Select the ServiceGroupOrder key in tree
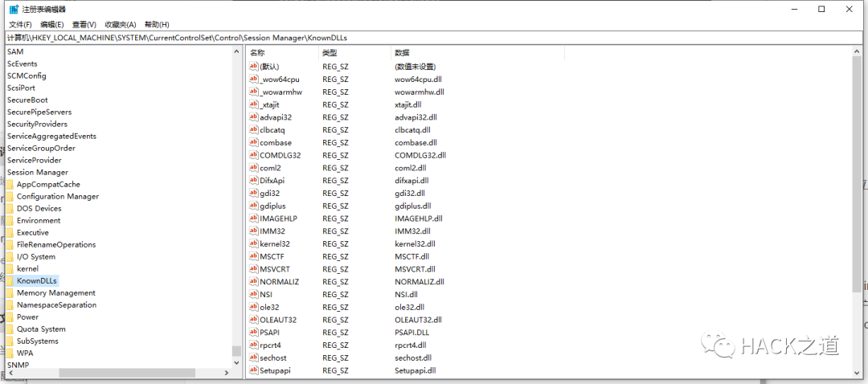868x384 pixels. click(x=41, y=148)
